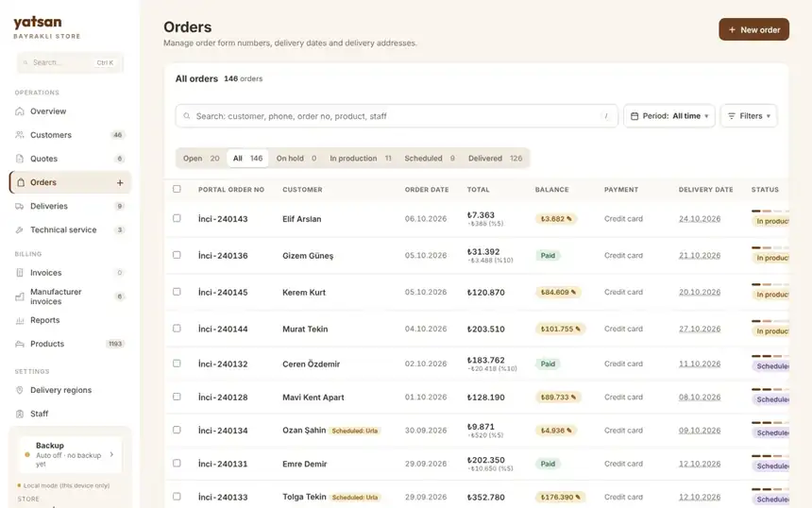Viewport: 812px width, 508px height.
Task: Select Ceren Özdemir order checkbox
Action: [177, 364]
